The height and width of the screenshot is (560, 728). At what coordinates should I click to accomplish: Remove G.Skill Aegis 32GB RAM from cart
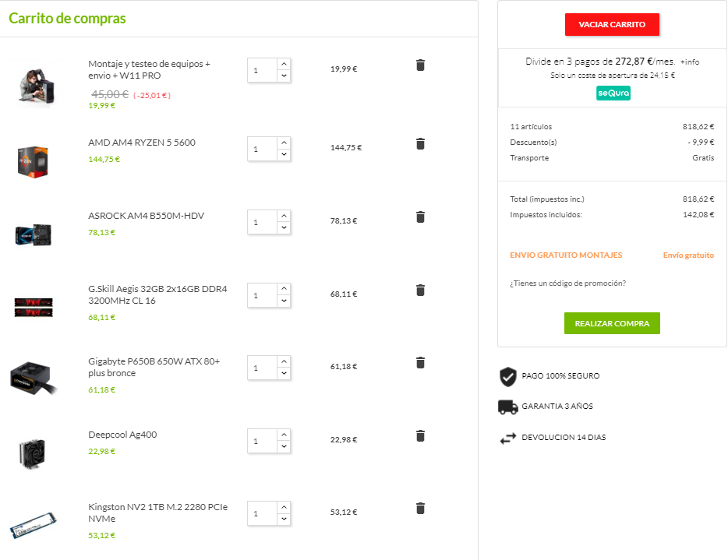coord(420,291)
